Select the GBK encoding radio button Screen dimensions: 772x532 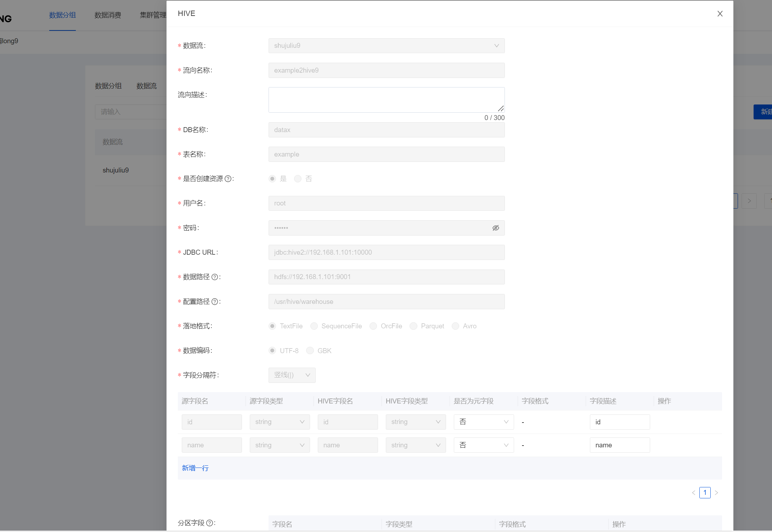tap(310, 351)
